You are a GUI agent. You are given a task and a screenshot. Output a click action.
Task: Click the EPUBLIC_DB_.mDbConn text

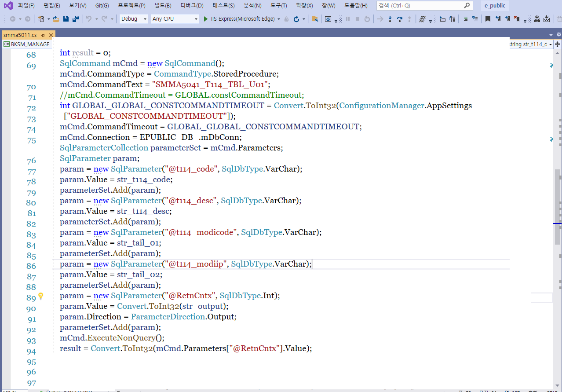tap(190, 137)
